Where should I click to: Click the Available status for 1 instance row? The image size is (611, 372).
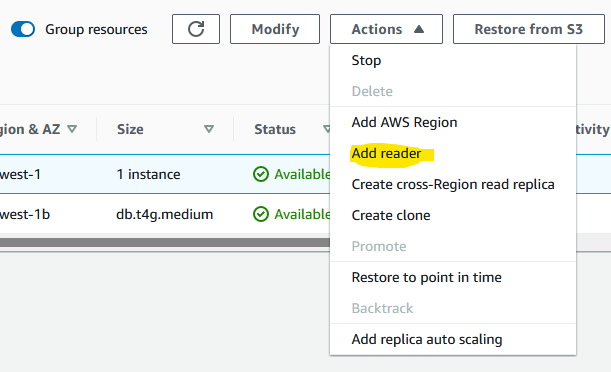[302, 174]
